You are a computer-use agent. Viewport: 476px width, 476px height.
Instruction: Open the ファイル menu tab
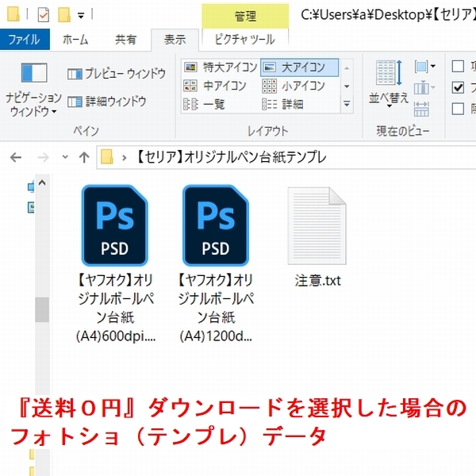click(x=25, y=39)
